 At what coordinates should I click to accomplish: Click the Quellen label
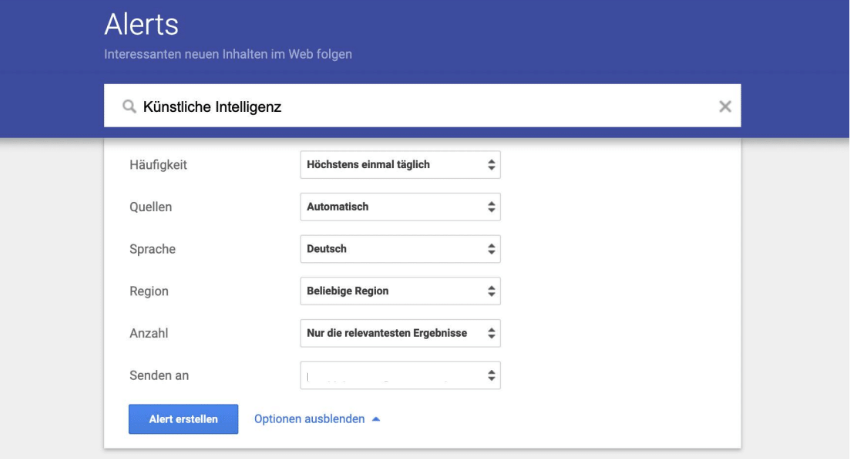pyautogui.click(x=150, y=207)
